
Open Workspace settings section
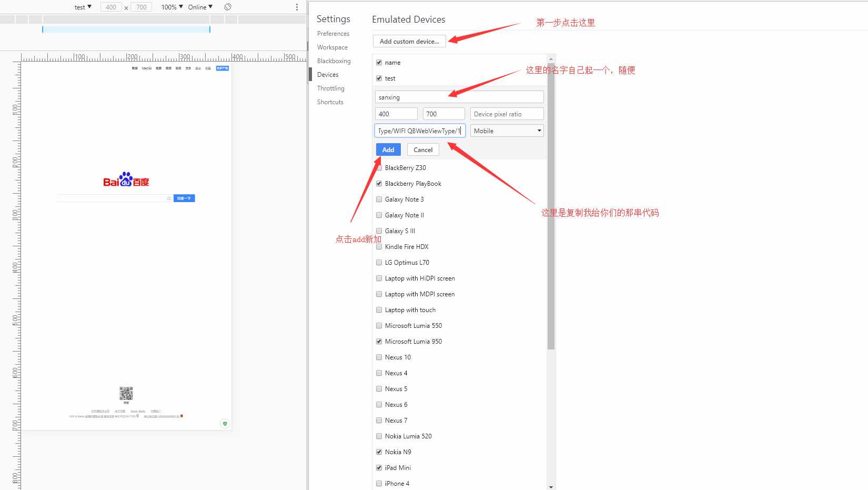[x=332, y=47]
